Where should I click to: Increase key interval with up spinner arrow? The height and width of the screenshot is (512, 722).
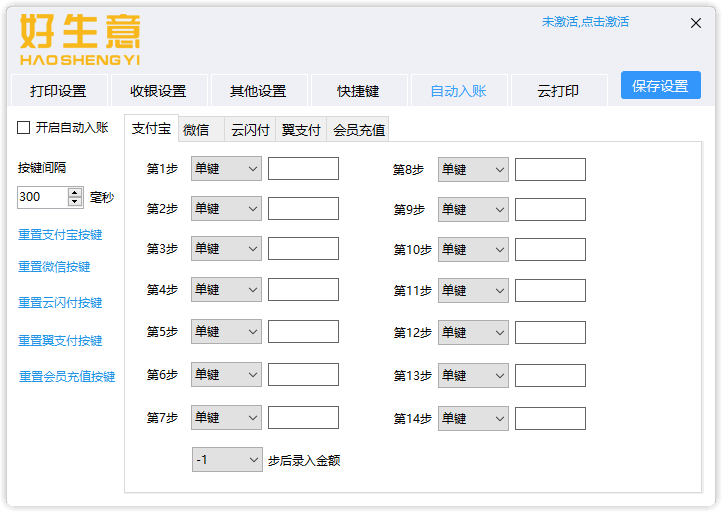(x=75, y=192)
